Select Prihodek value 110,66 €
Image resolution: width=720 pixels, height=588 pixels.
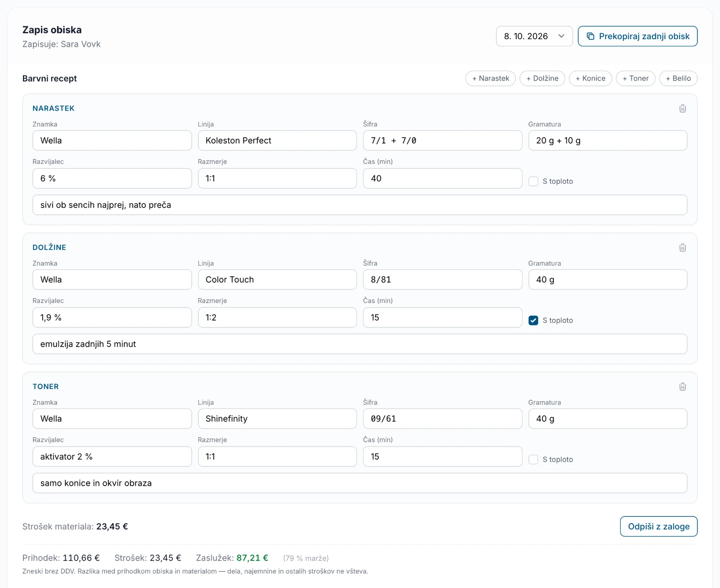pyautogui.click(x=81, y=558)
